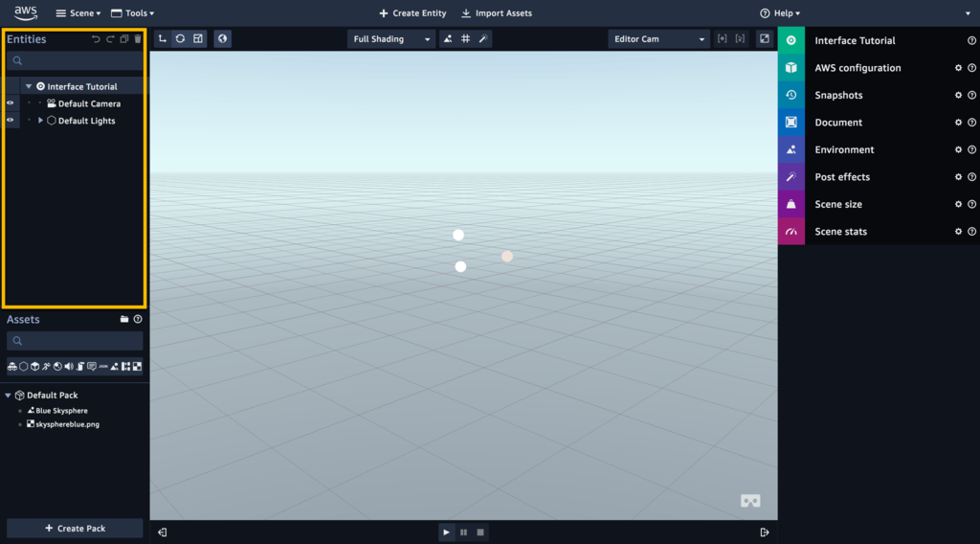980x544 pixels.
Task: Click the frame all entities icon
Action: (x=740, y=38)
